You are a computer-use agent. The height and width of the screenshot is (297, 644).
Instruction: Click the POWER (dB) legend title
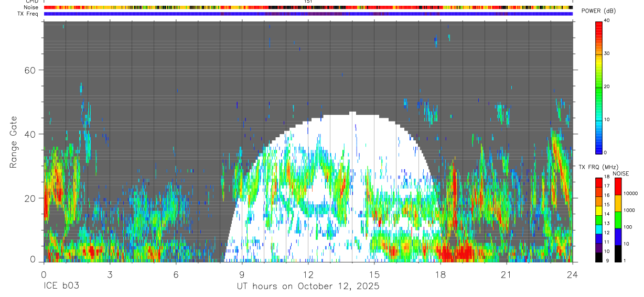point(598,11)
